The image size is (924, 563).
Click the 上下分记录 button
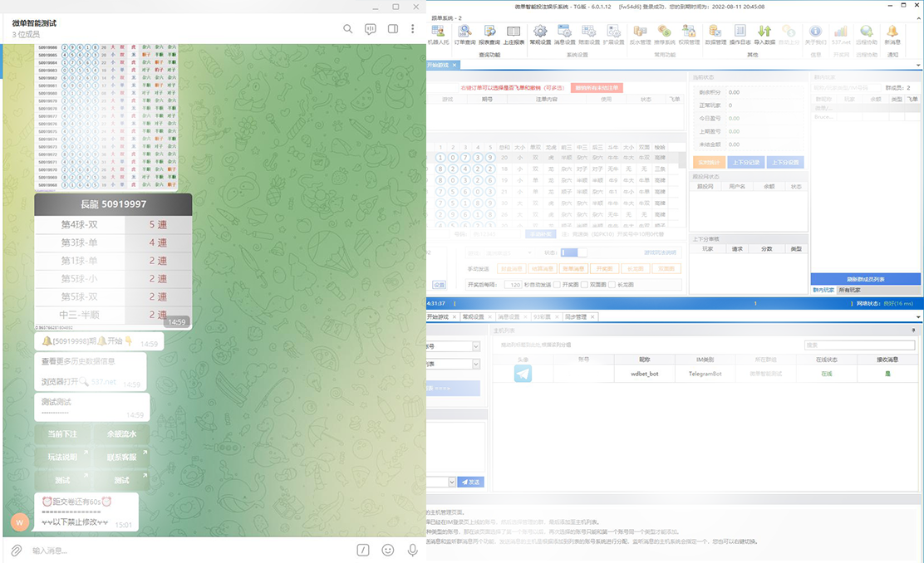tap(746, 162)
